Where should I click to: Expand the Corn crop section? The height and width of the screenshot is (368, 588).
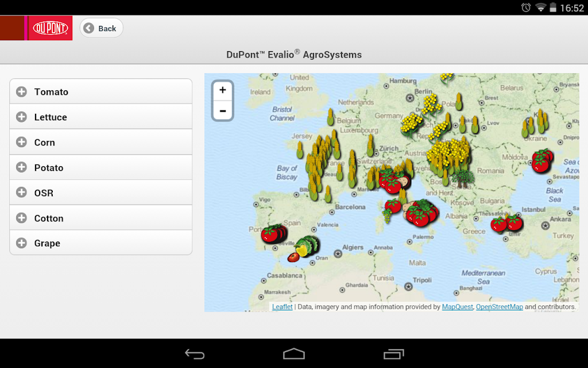pos(100,143)
